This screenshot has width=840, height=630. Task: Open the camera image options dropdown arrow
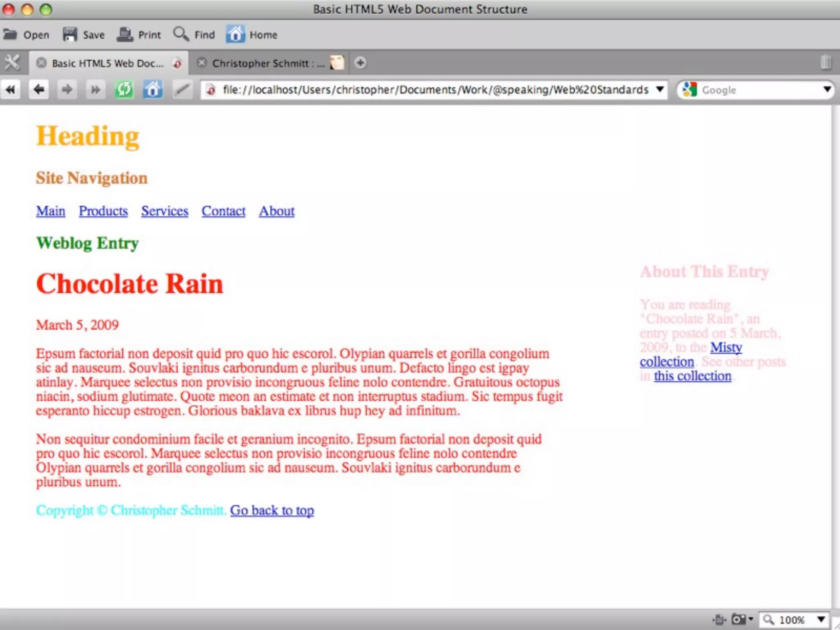pos(751,619)
